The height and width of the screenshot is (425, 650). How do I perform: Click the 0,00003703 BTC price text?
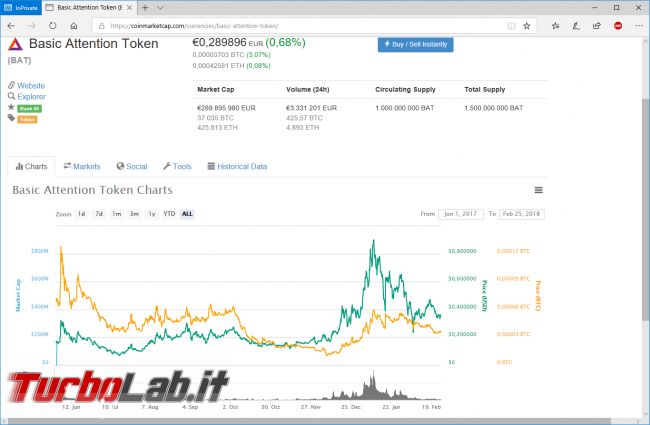218,55
